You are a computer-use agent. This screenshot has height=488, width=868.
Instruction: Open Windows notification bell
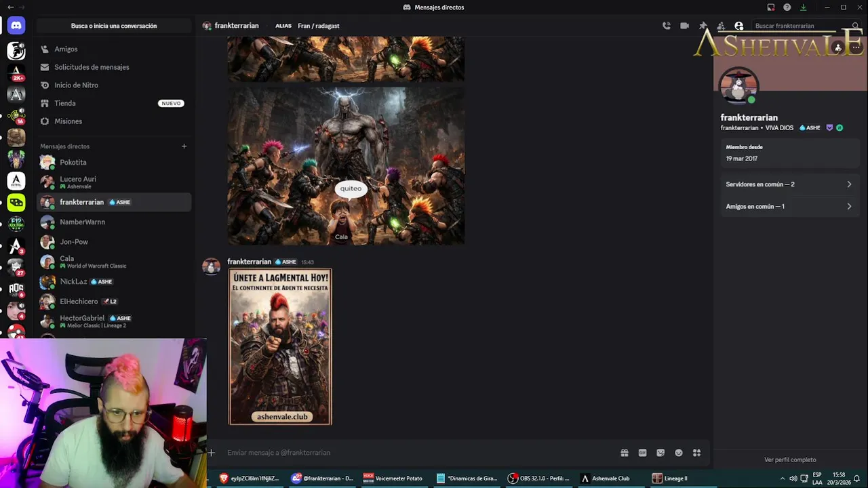pyautogui.click(x=857, y=479)
